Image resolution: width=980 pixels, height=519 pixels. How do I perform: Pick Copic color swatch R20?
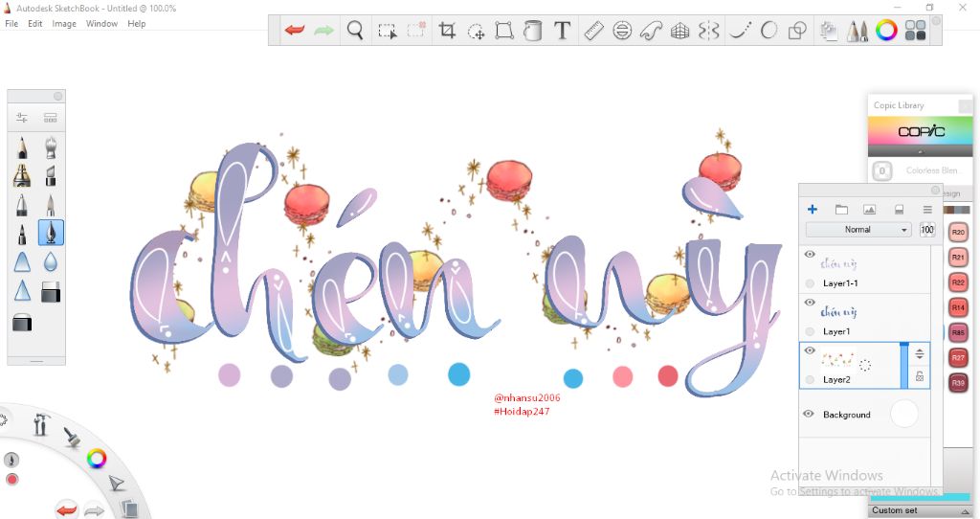pyautogui.click(x=958, y=232)
